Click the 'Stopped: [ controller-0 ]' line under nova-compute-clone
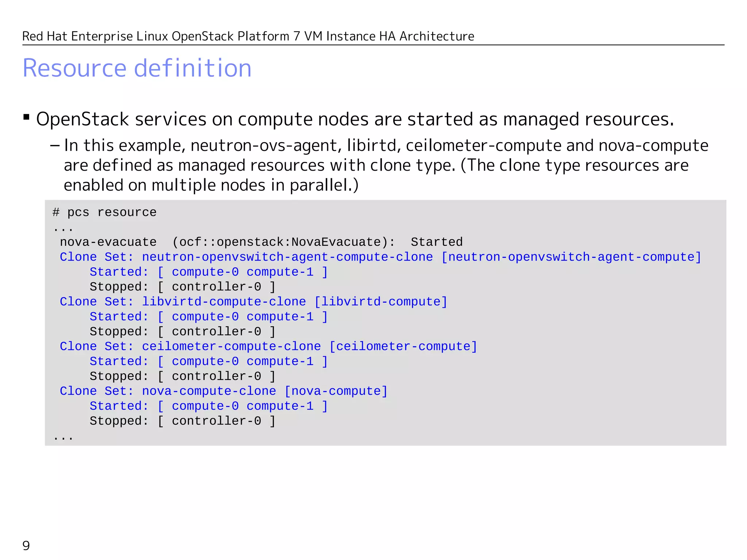 tap(183, 421)
